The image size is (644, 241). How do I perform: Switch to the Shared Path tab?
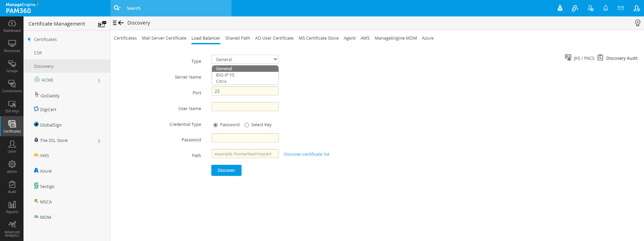click(x=238, y=38)
